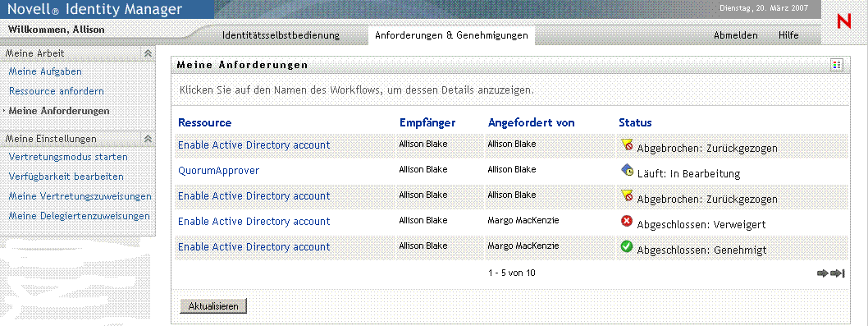Jump to last page arrow icon
The height and width of the screenshot is (326, 868).
click(x=838, y=273)
